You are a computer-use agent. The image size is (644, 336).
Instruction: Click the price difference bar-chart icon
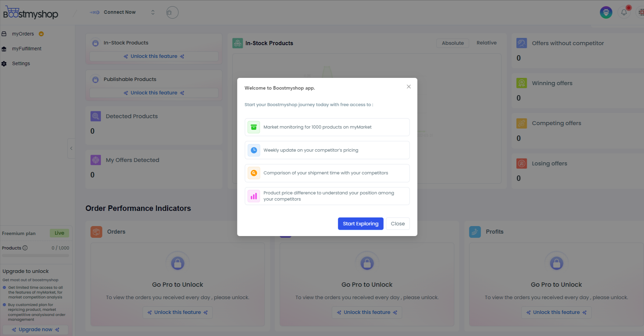[x=254, y=196]
